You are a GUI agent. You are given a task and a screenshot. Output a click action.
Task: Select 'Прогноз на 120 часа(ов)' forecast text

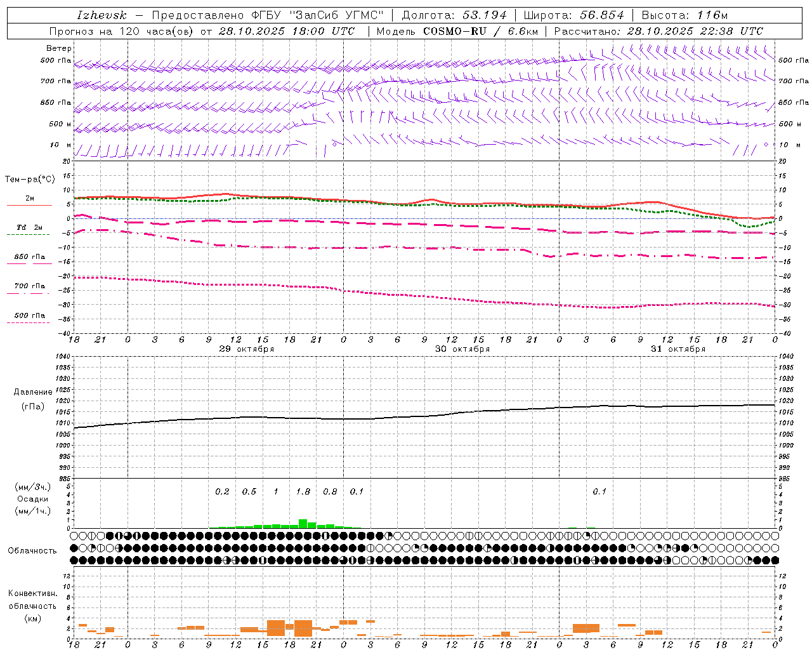pos(122,31)
